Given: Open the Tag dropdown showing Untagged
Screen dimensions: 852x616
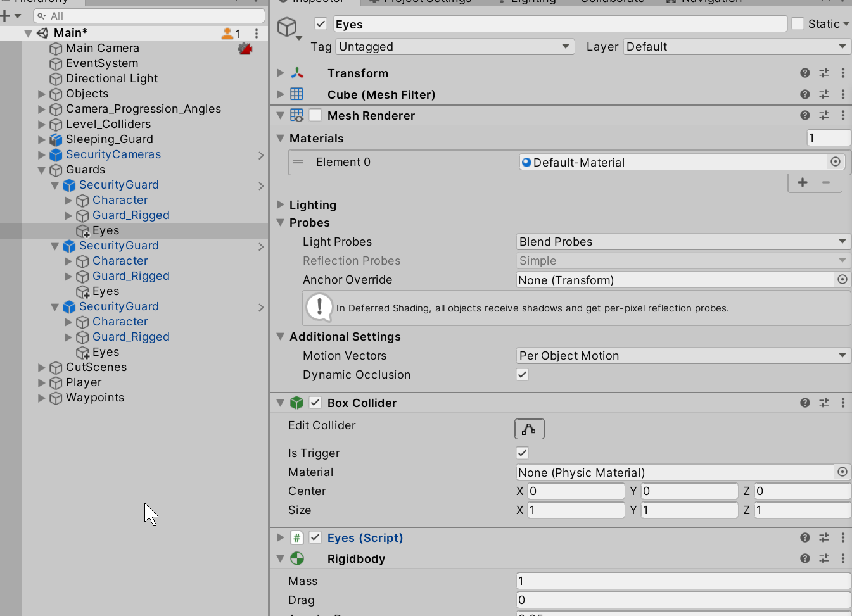Looking at the screenshot, I should [x=455, y=46].
